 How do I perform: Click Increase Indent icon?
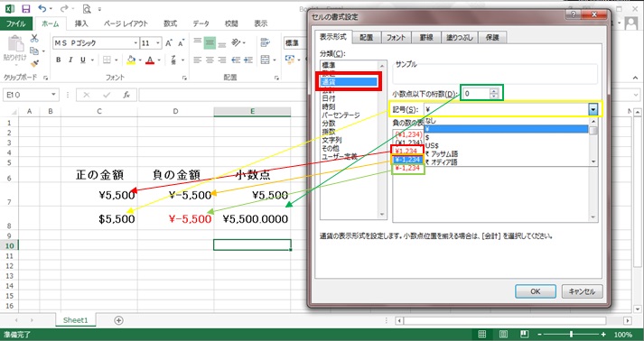(248, 60)
